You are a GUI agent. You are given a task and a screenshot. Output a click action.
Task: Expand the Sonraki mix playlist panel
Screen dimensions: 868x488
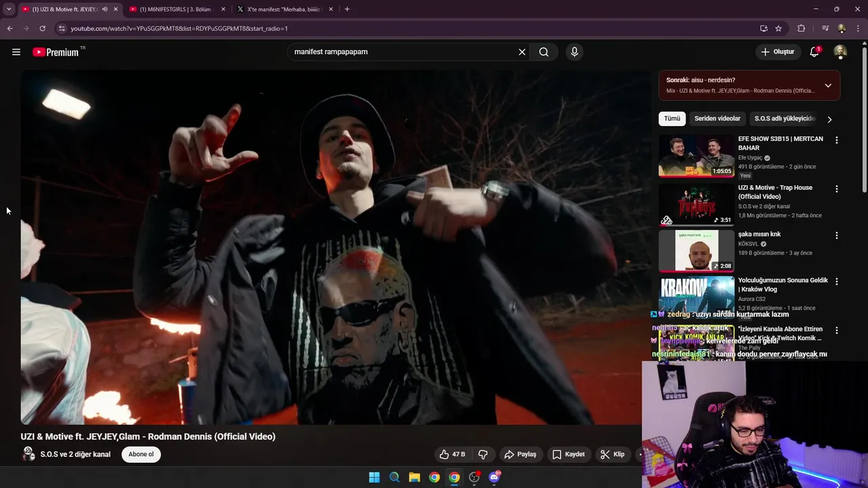point(828,85)
